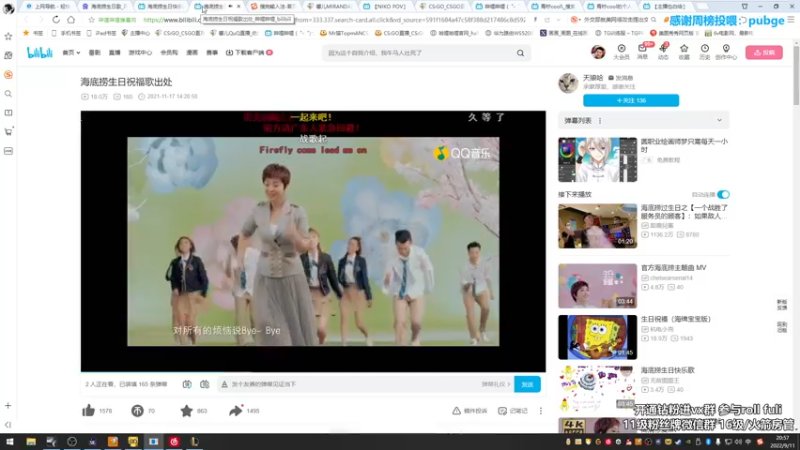Open the Windows Start button
The width and height of the screenshot is (800, 450).
tap(10, 441)
